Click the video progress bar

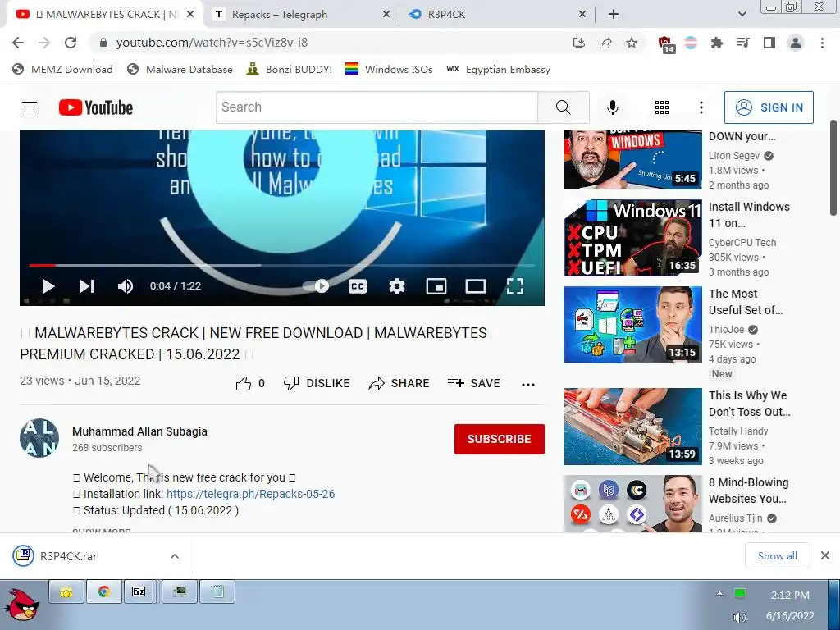pos(282,265)
